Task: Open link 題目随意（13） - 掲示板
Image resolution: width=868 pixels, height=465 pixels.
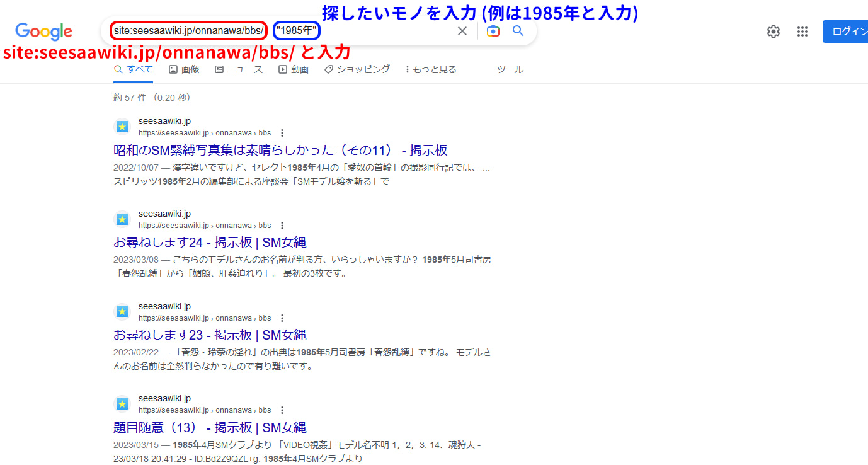Action: 210,427
